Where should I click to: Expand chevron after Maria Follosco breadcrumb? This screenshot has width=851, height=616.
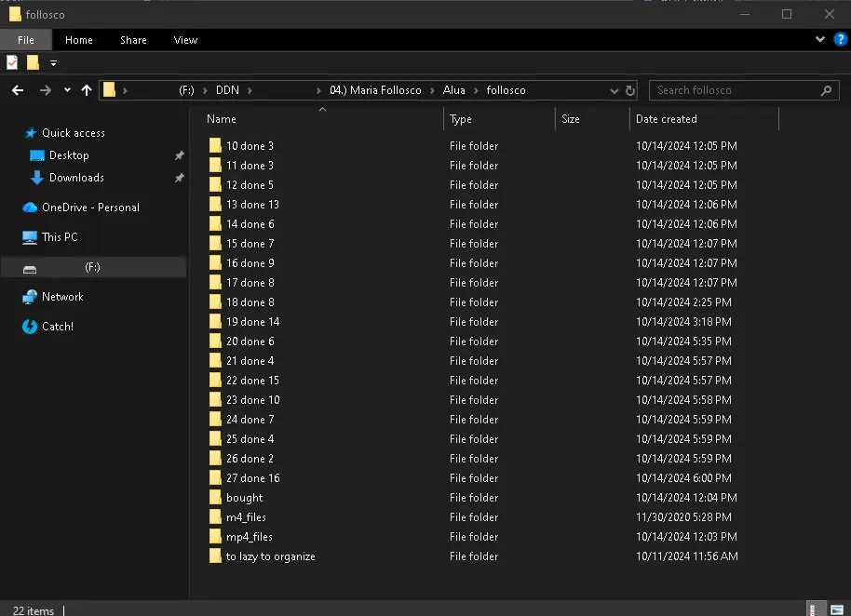pos(432,90)
